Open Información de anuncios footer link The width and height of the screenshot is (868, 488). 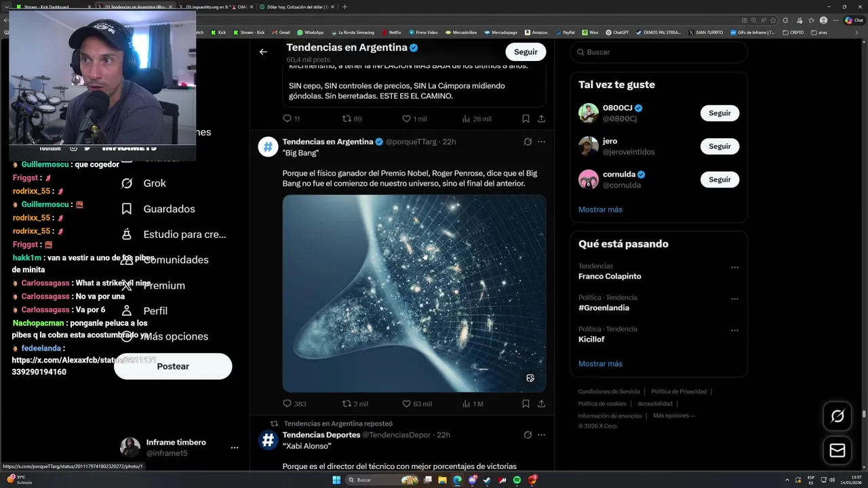(x=610, y=415)
